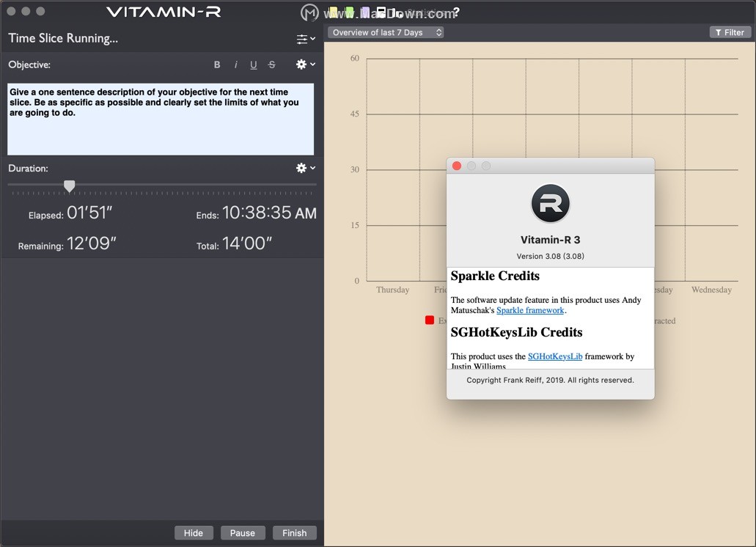Click the 'Wednesday' chart axis label
The image size is (756, 547).
click(x=711, y=290)
